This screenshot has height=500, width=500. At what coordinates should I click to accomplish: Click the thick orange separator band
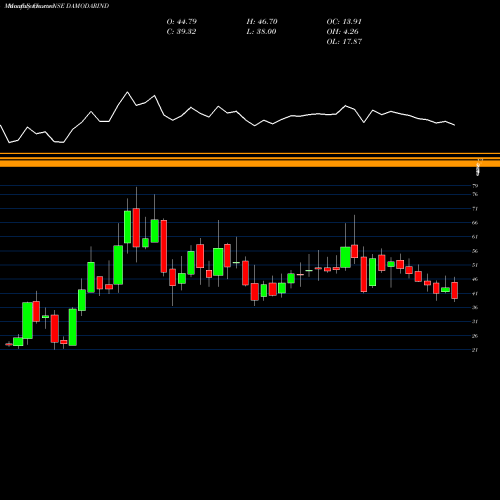250,163
